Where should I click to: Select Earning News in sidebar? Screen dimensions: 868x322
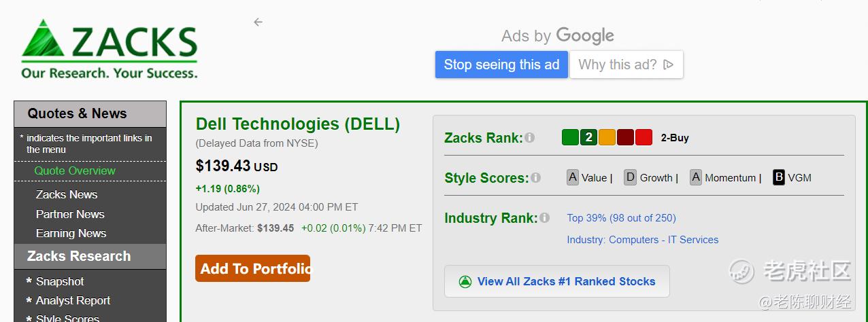pyautogui.click(x=71, y=233)
